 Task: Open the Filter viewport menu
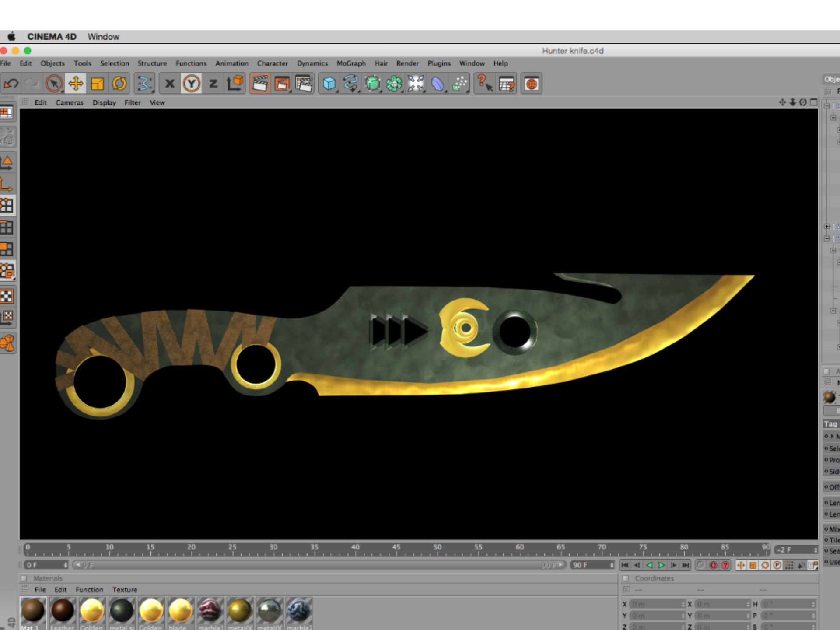click(x=133, y=102)
